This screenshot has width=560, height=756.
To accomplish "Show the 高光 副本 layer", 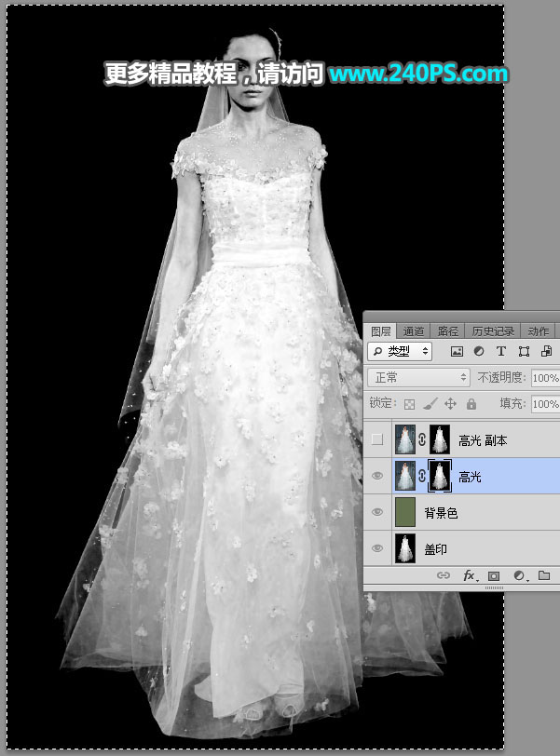I will 377,439.
